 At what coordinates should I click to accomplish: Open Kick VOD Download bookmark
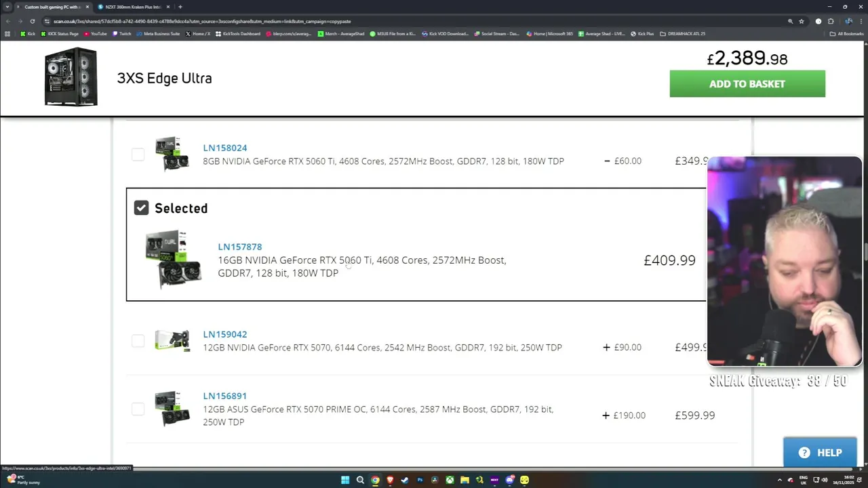coord(445,33)
